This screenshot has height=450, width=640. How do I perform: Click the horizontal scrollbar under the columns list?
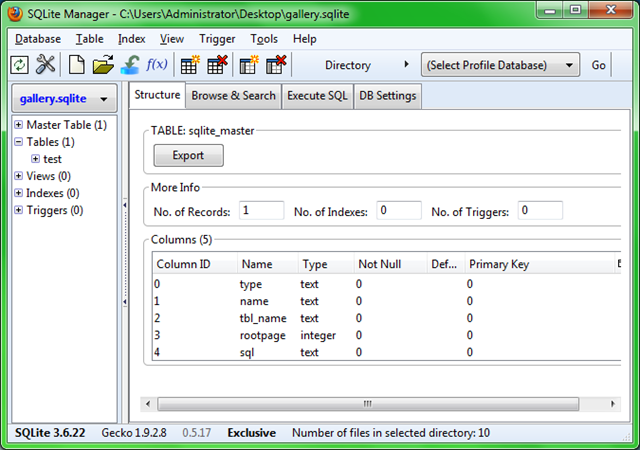[x=367, y=403]
